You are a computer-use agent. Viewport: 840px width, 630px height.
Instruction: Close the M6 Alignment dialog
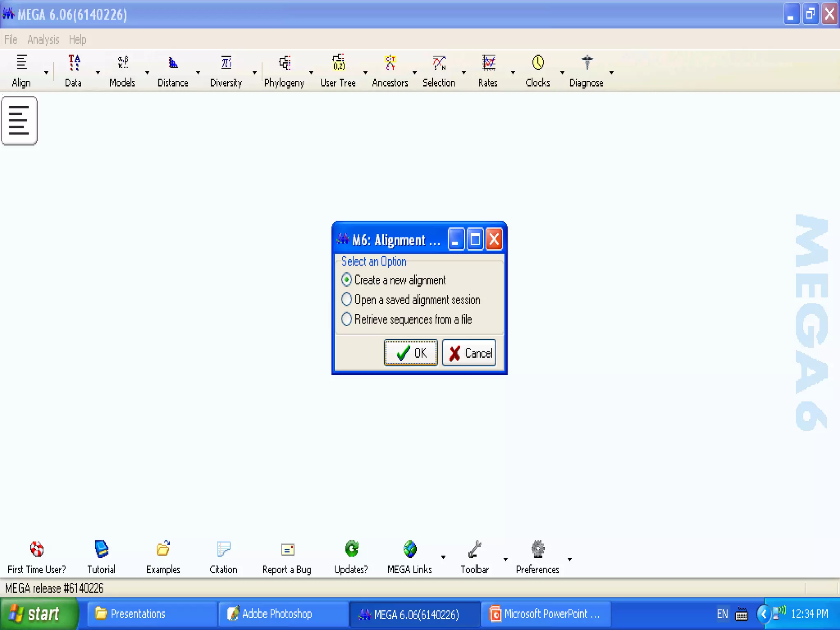coord(494,239)
